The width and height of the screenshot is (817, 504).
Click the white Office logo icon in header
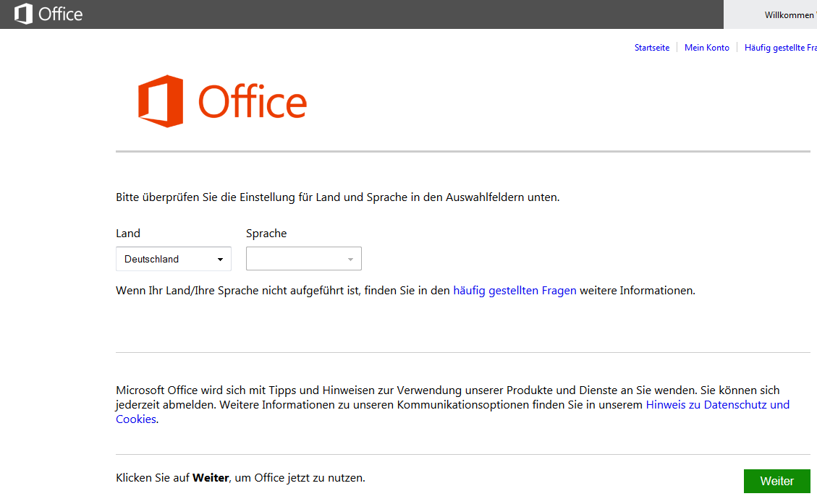pyautogui.click(x=23, y=14)
